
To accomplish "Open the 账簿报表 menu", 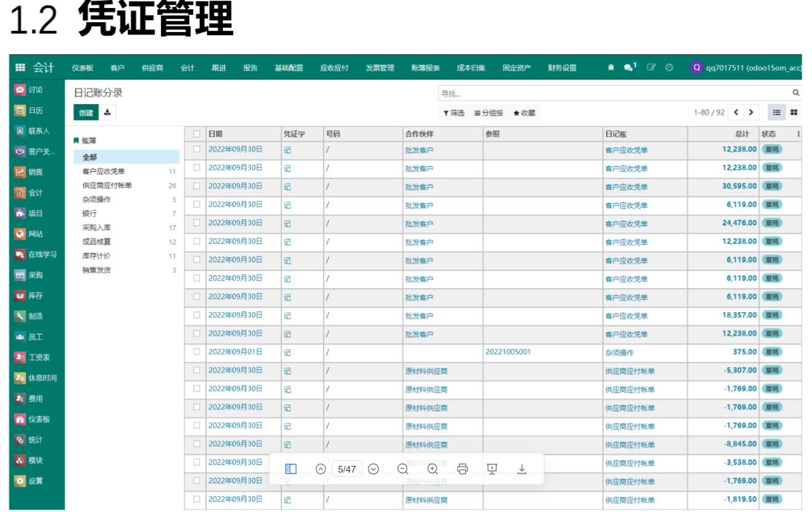I will coord(425,68).
